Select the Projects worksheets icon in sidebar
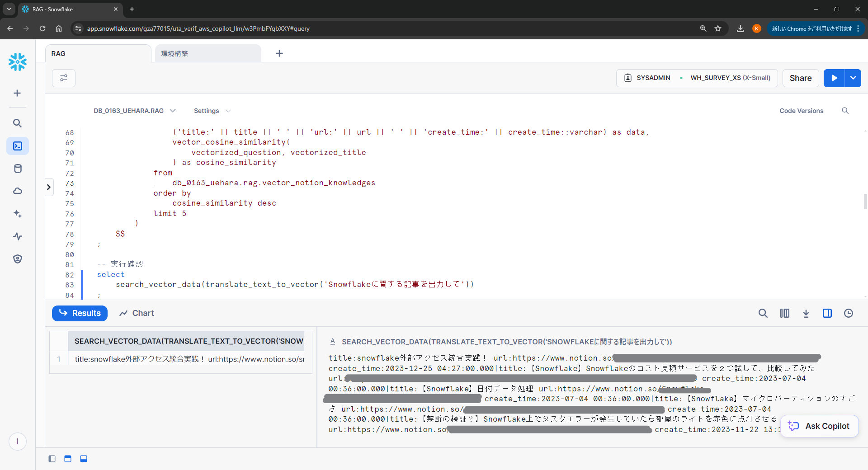This screenshot has height=470, width=868. [17, 146]
